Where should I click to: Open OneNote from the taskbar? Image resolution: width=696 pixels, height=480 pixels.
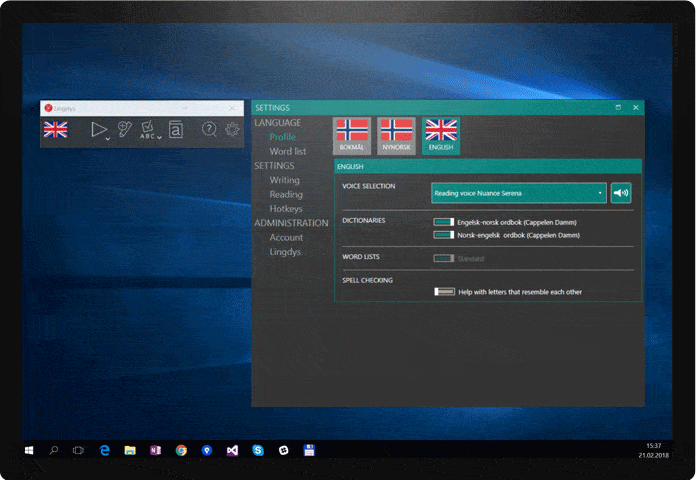(155, 451)
